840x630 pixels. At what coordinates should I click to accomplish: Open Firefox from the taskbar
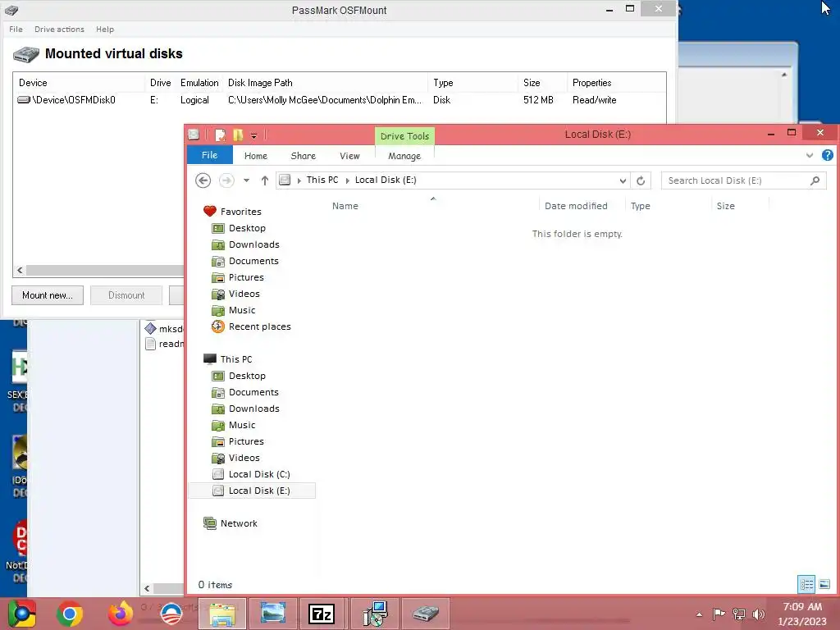point(121,614)
